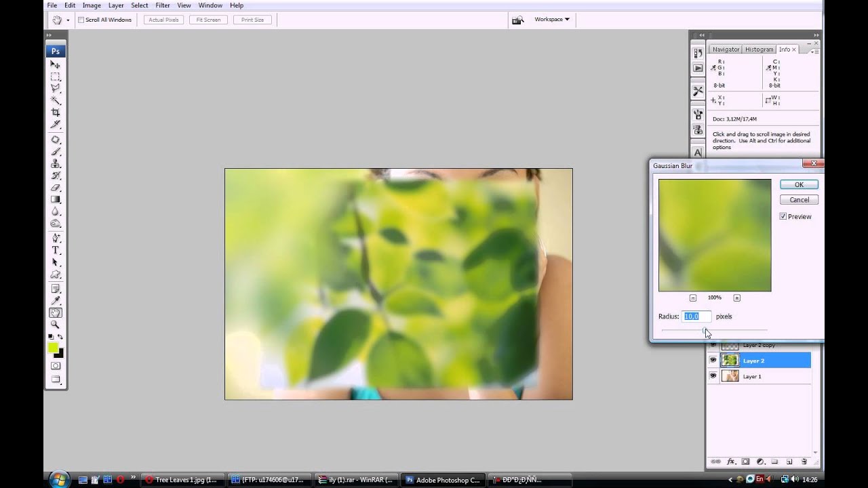868x488 pixels.
Task: Click the Radius slider handle
Action: coord(705,331)
